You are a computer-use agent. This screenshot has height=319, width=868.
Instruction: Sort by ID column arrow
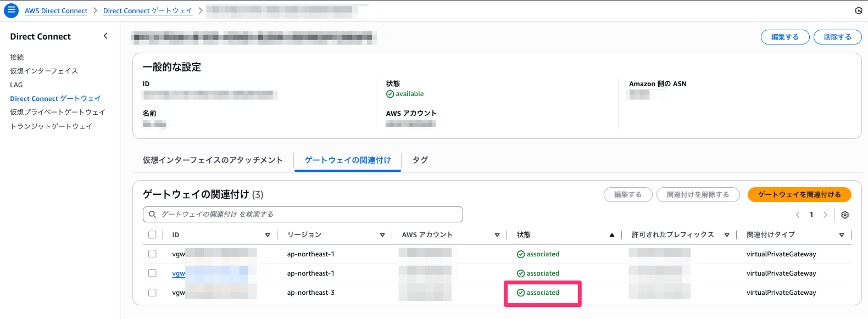click(x=268, y=235)
